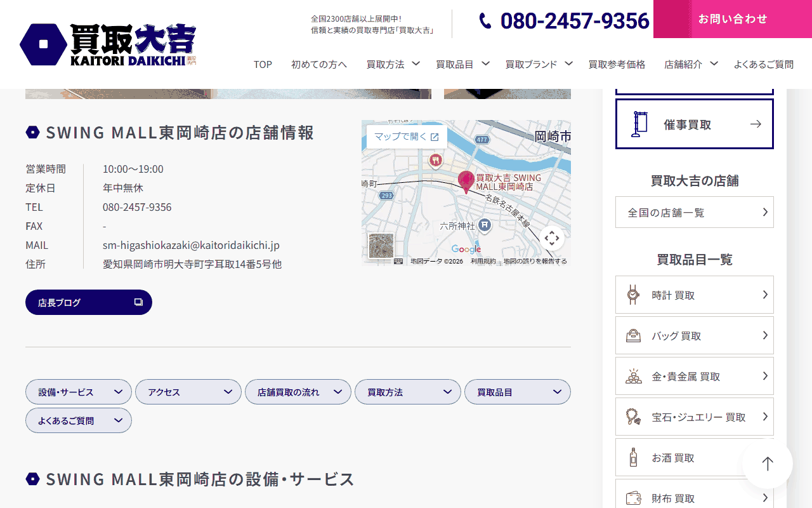
Task: Click the wallet icon in 財布 買取
Action: tap(633, 498)
